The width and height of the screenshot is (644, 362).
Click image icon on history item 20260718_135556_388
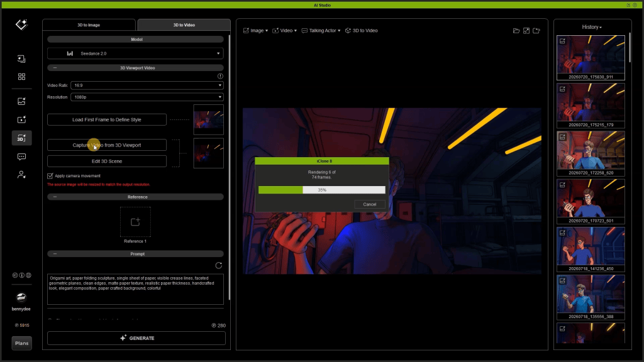pos(562,281)
